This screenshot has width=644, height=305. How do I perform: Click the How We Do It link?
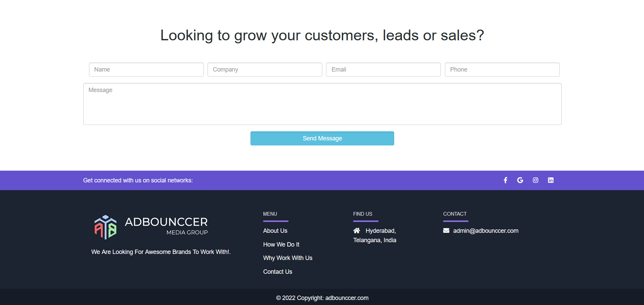(x=281, y=245)
